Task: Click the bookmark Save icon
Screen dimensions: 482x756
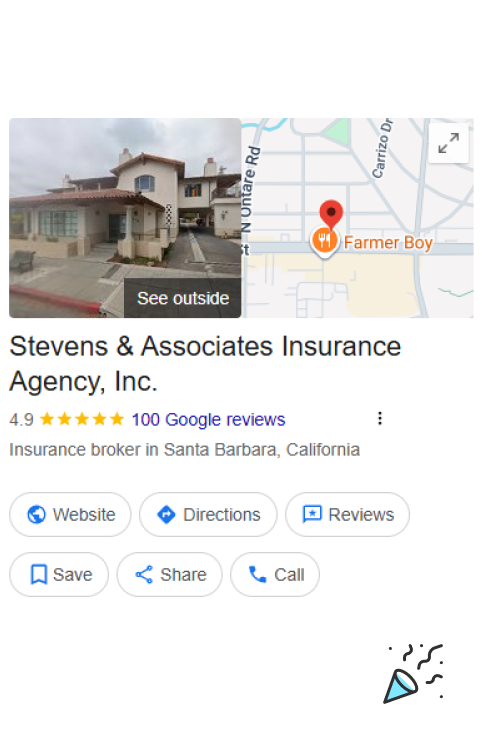Action: pos(39,574)
